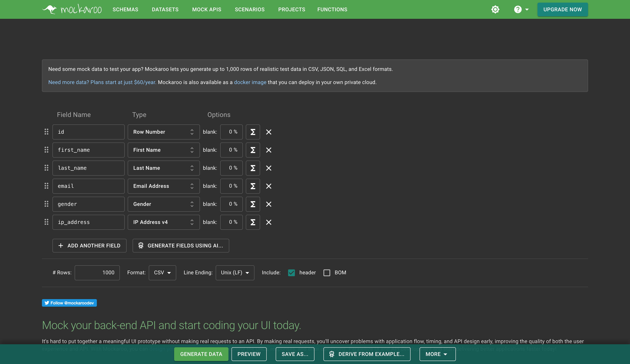630x364 pixels.
Task: Click the drag handle for the ip_address field
Action: click(46, 222)
